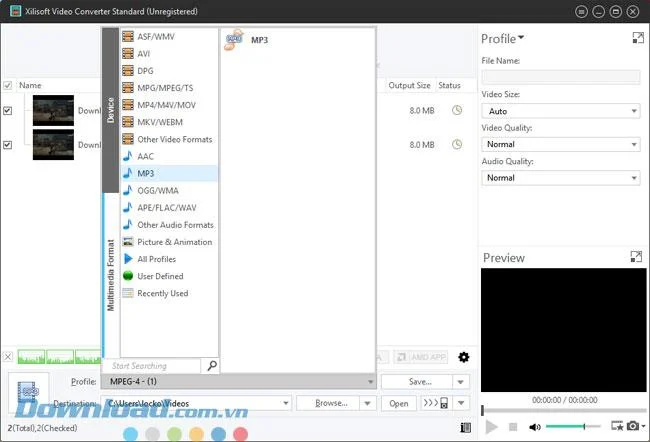650x442 pixels.
Task: Select DPG format category
Action: coord(169,71)
